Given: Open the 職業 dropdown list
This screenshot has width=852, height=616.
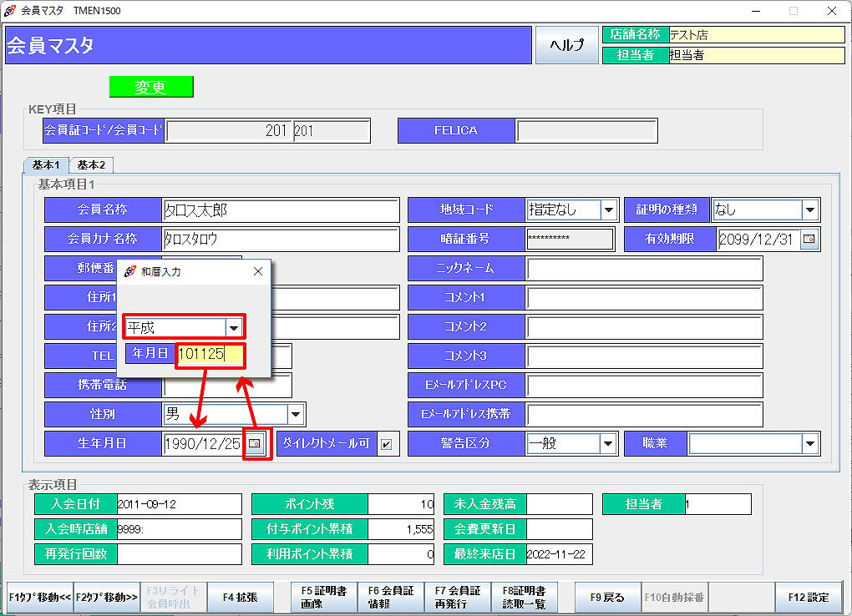Looking at the screenshot, I should tap(809, 444).
